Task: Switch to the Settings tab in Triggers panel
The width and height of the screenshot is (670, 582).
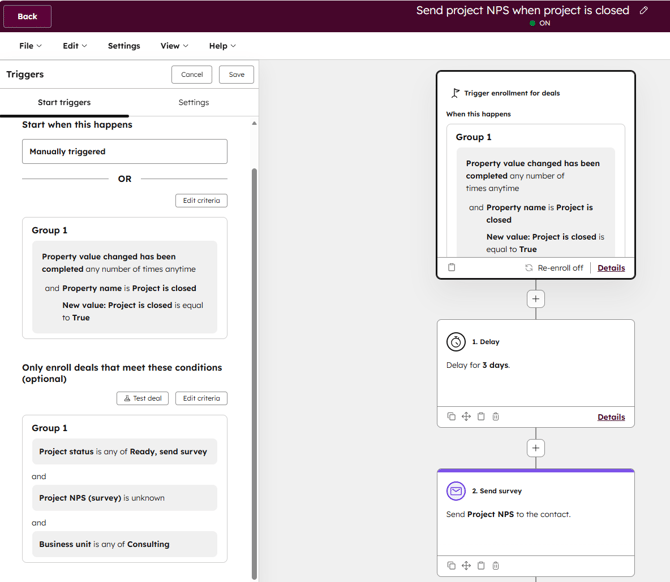Action: pos(193,102)
